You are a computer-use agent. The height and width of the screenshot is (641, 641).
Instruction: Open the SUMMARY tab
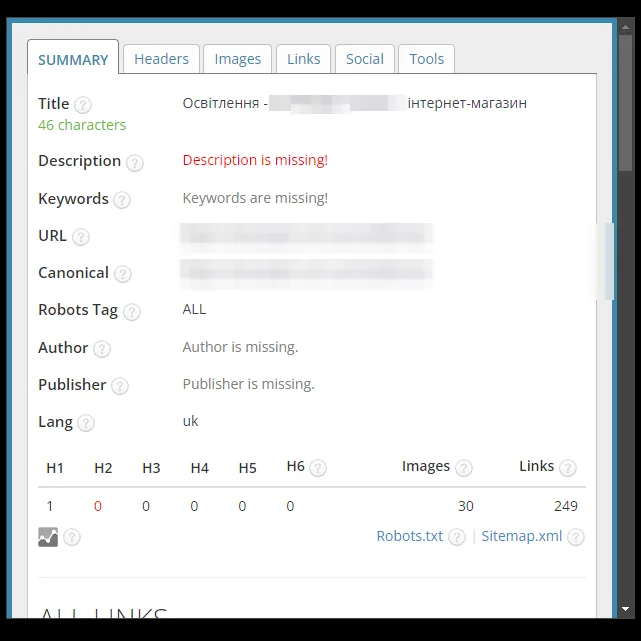tap(73, 57)
